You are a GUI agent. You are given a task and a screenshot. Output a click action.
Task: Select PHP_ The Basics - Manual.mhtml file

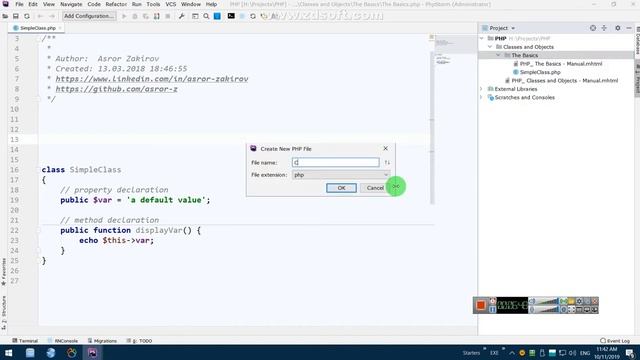point(560,64)
